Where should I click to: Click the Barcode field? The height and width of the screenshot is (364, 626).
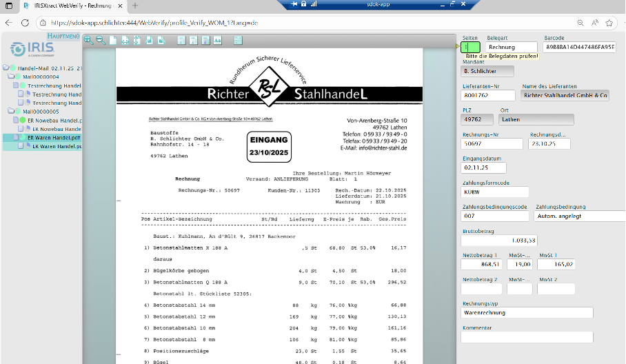coord(579,47)
